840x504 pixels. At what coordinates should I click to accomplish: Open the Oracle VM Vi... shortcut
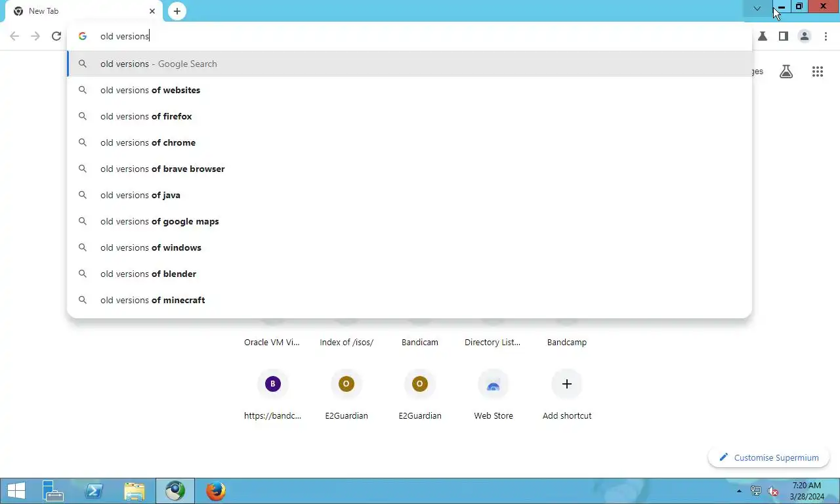tap(272, 342)
